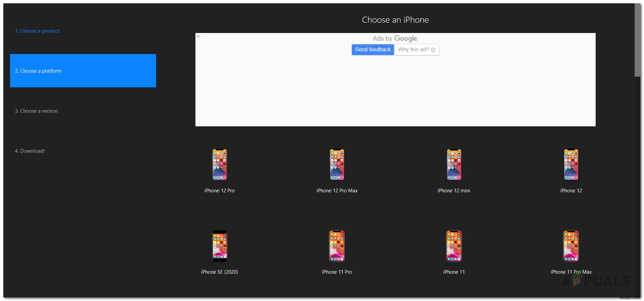Select the iPhone 11 Pro device image
644x301 pixels.
(x=337, y=246)
